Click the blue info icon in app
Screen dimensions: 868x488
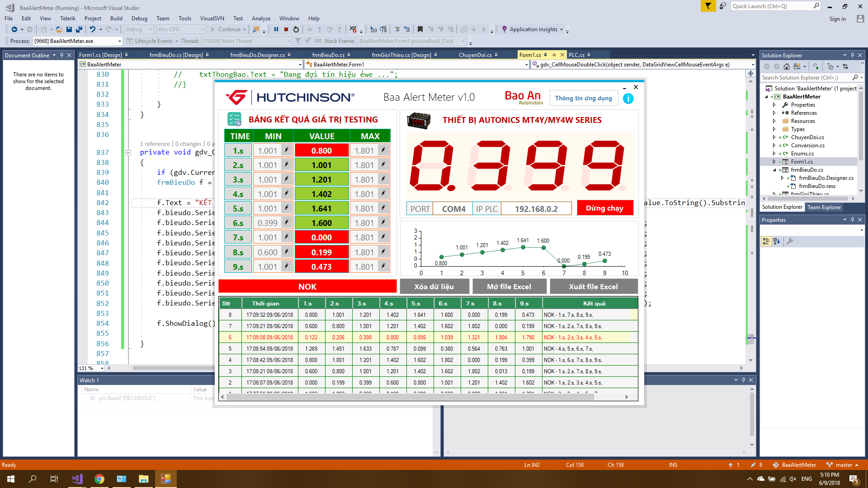point(628,99)
